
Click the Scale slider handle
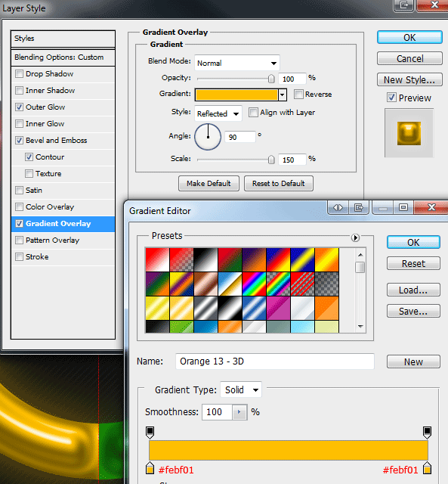coord(271,160)
